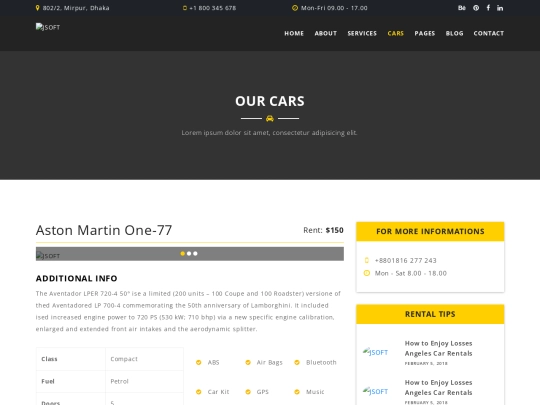Click the phone icon beside +8801816 277 243
The height and width of the screenshot is (405, 540).
point(367,260)
